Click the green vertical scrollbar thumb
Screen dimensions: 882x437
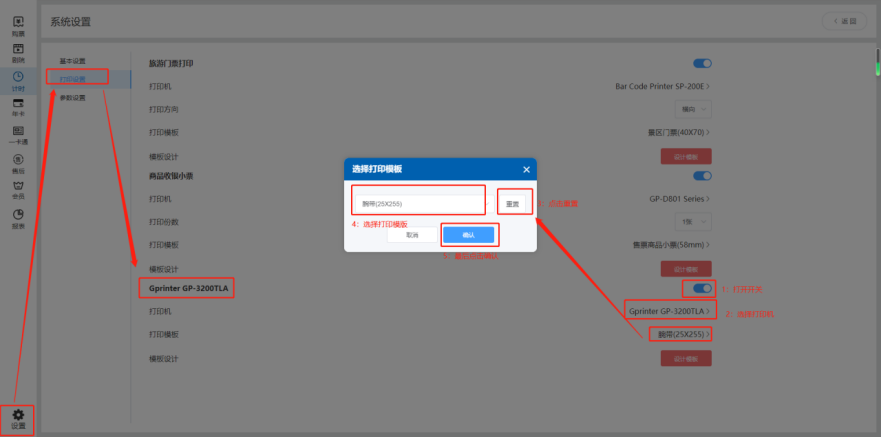(877, 55)
